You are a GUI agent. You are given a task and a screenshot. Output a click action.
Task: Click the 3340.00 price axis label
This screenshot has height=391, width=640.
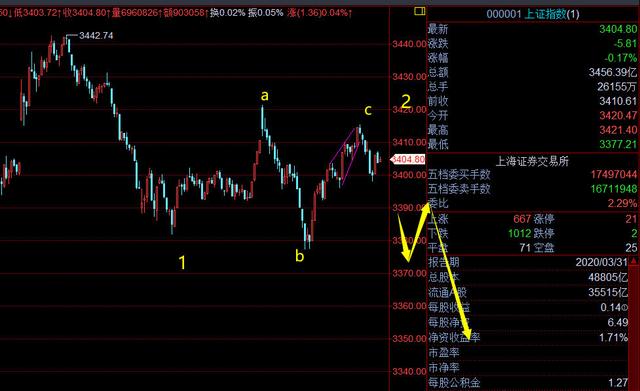(x=409, y=371)
